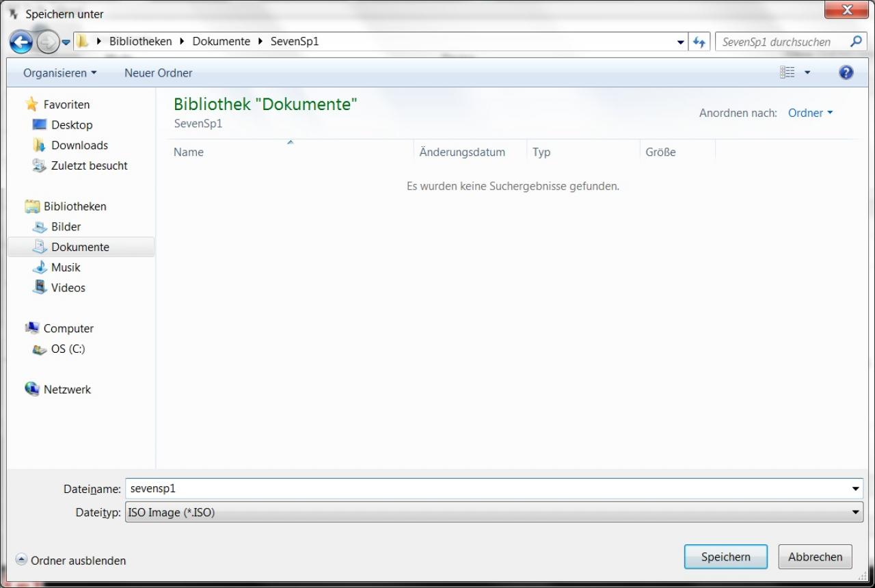Select Bibliotheken in the address path
The image size is (875, 588).
pyautogui.click(x=141, y=41)
